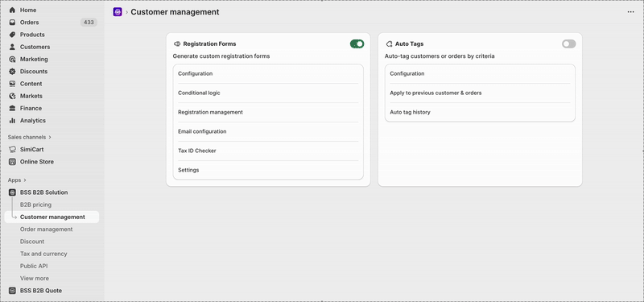
Task: Click the Online Store icon
Action: click(12, 162)
